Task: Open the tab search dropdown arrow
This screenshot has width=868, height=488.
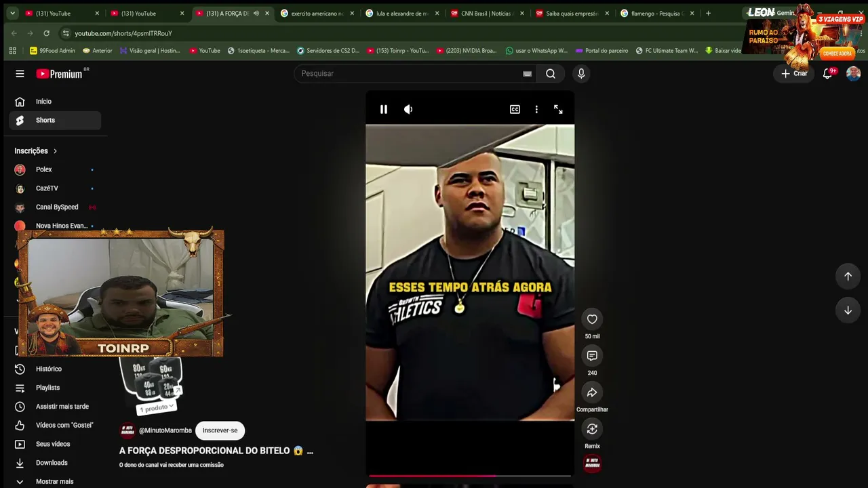Action: coord(12,14)
